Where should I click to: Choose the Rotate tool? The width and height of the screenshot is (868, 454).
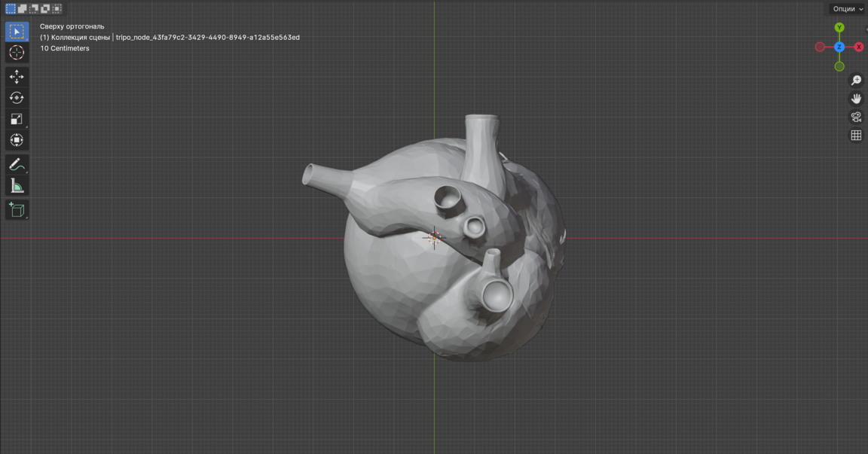click(x=17, y=98)
